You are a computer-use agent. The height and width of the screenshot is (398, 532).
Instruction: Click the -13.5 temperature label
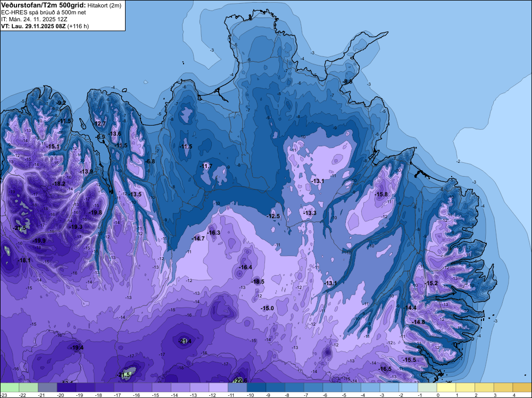[x=135, y=195]
